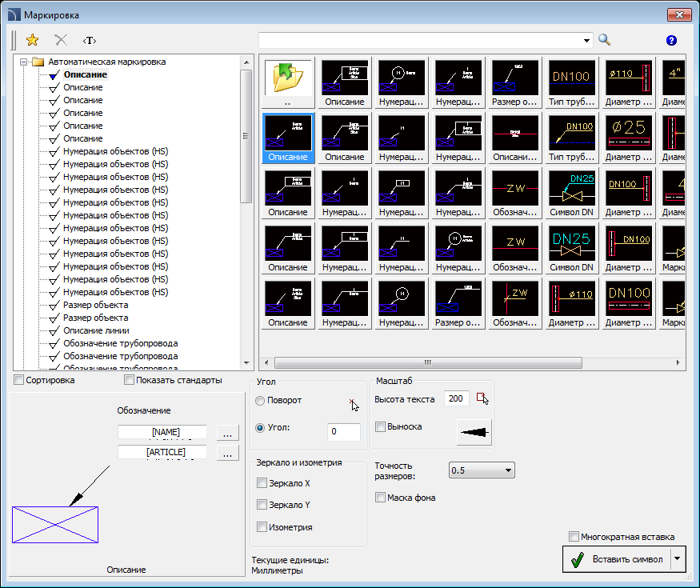Select the yellow ZW designation symbol in the third row
This screenshot has width=700, height=588.
click(514, 193)
